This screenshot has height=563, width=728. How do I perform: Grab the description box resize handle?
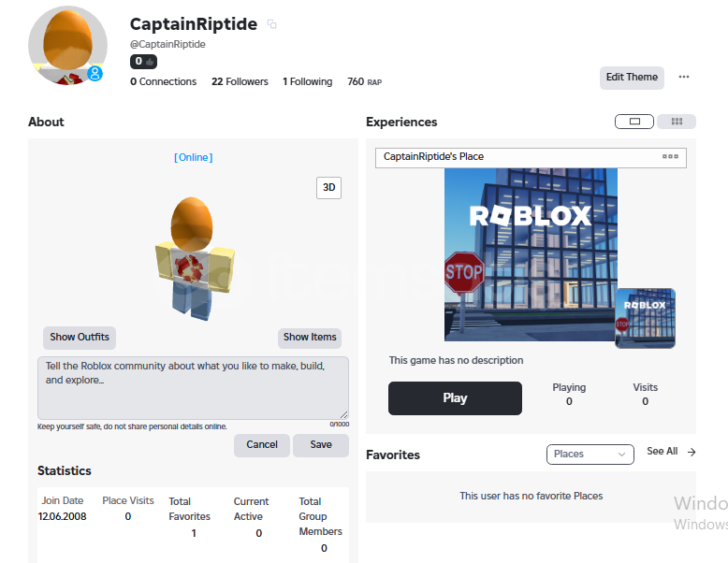[344, 414]
